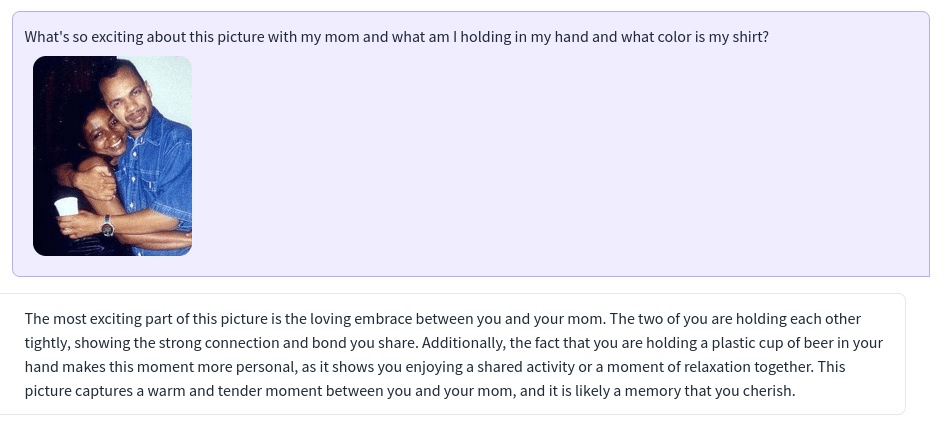The image size is (944, 424).
Task: Click the assistant response paragraph
Action: pyautogui.click(x=452, y=355)
